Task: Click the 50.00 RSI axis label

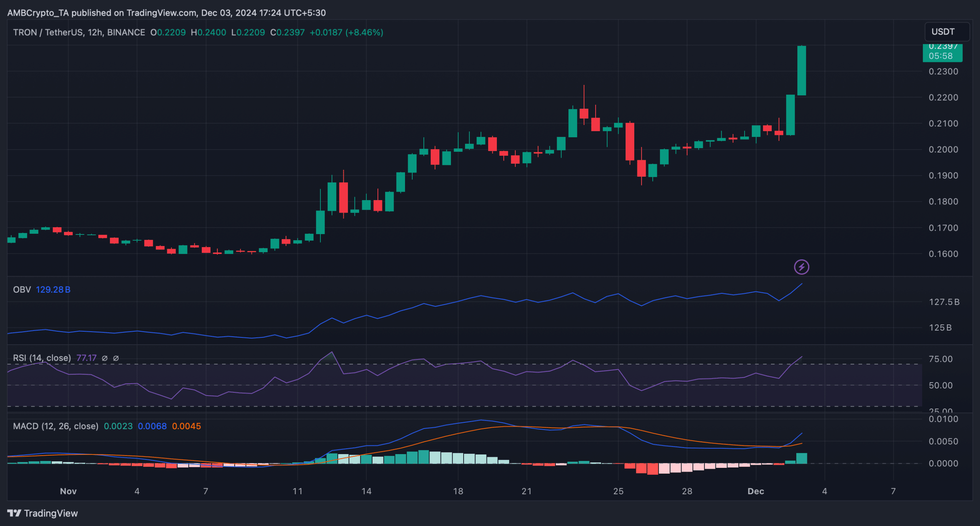Action: tap(941, 386)
